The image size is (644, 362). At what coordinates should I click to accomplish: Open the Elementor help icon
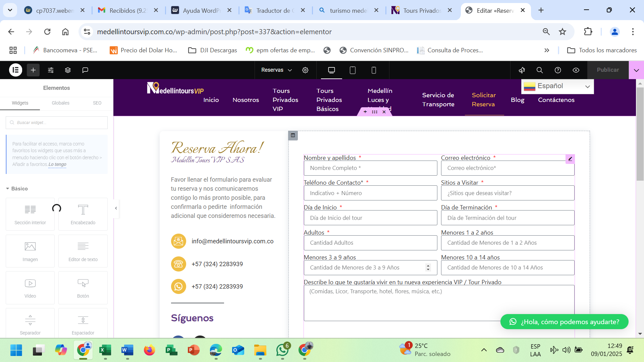coord(558,70)
